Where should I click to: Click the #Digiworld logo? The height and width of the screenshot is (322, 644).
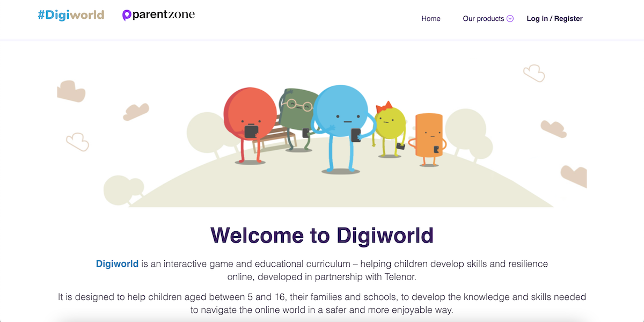[70, 14]
